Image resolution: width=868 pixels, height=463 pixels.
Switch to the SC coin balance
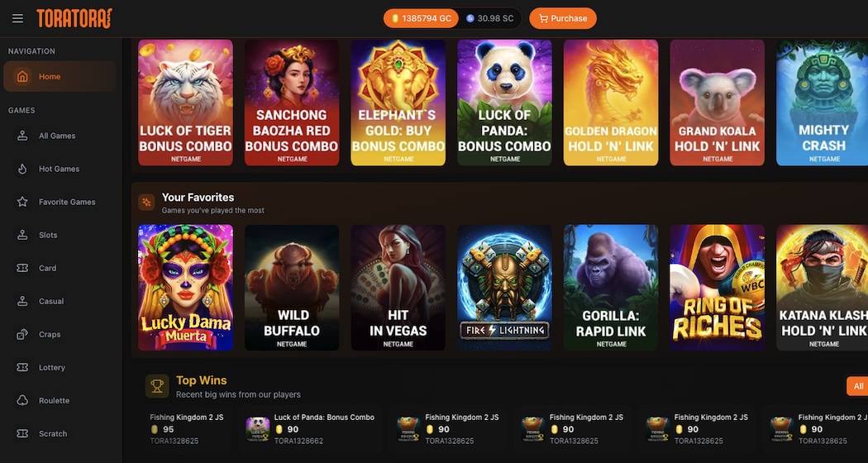click(490, 18)
